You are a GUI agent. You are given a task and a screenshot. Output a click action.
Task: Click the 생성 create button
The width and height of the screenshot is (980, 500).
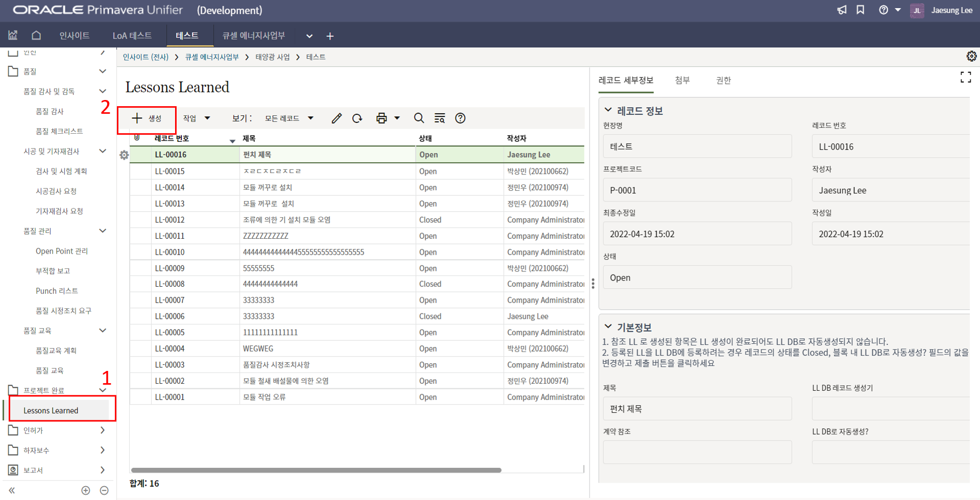coord(147,118)
